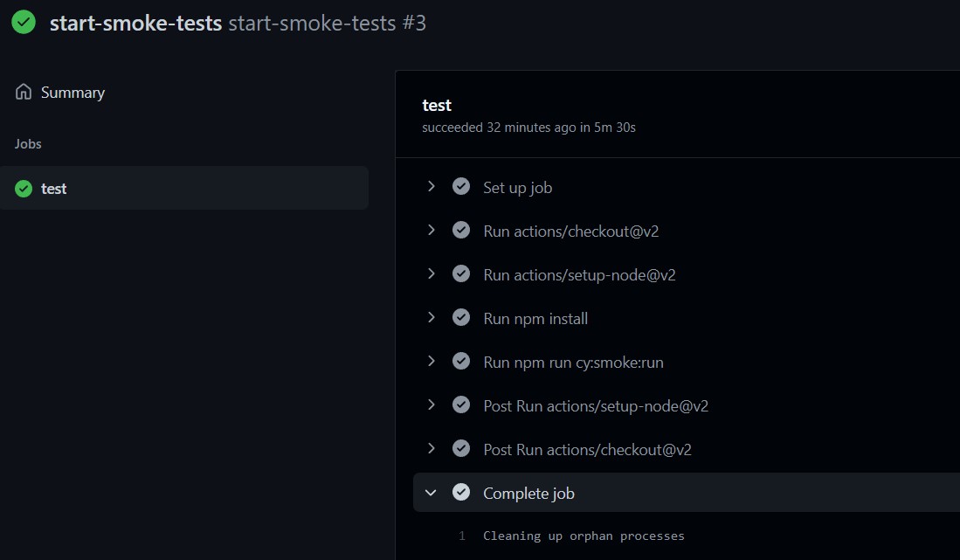Expand the Post Run actions/checkout@v2 step
This screenshot has height=560, width=960.
[430, 448]
